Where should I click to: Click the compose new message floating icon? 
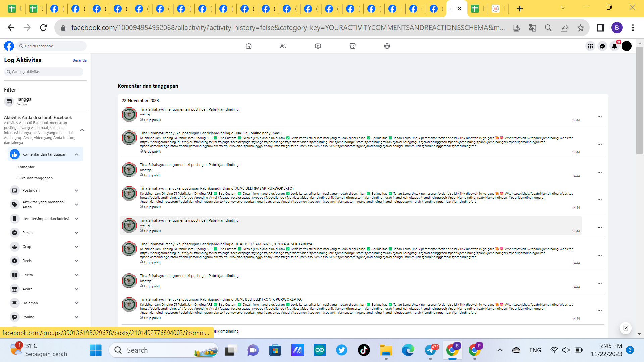(x=626, y=328)
